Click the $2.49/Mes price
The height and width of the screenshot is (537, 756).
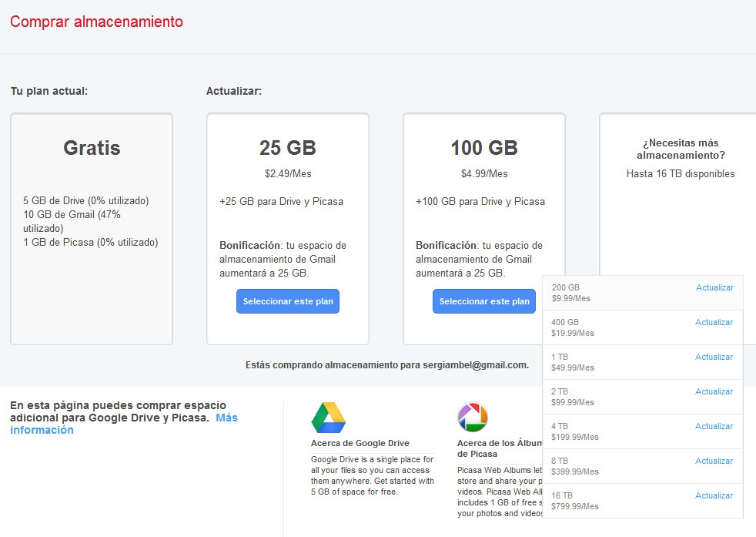(288, 173)
